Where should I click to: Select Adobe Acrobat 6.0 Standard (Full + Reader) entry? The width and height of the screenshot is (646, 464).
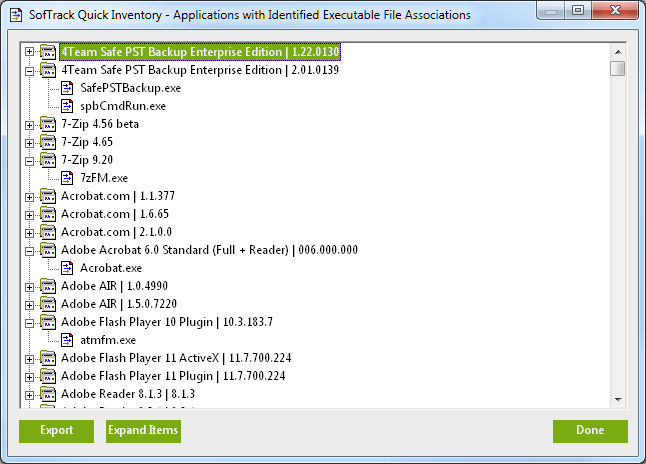[209, 250]
